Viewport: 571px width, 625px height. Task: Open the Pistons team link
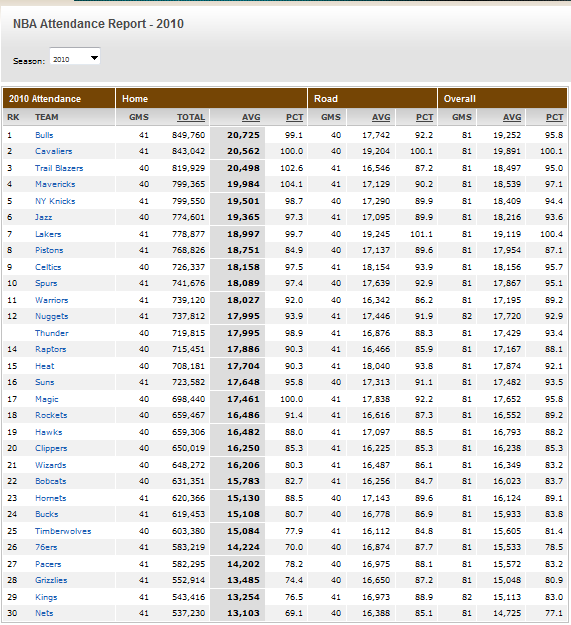tap(49, 250)
